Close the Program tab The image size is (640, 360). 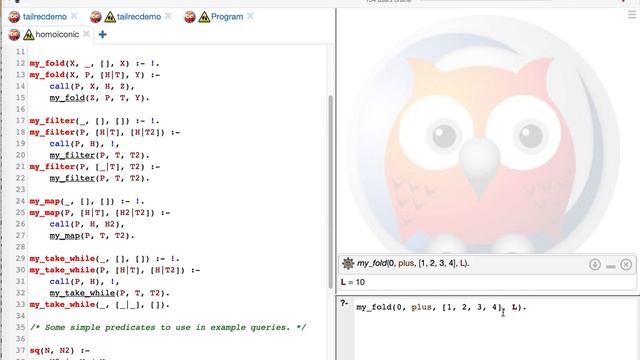(250, 16)
